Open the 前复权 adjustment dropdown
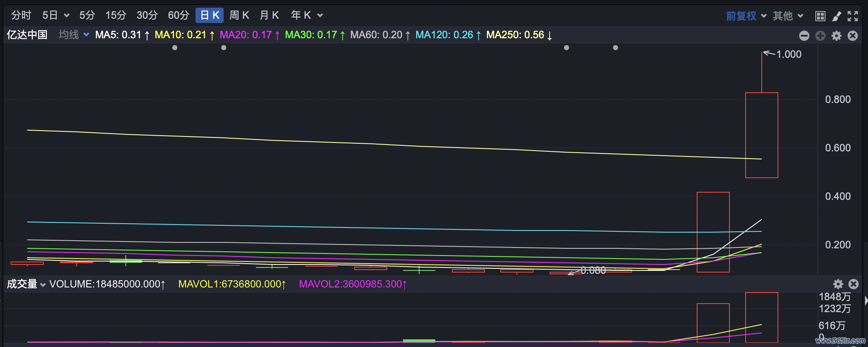The height and width of the screenshot is (347, 868). [x=746, y=16]
